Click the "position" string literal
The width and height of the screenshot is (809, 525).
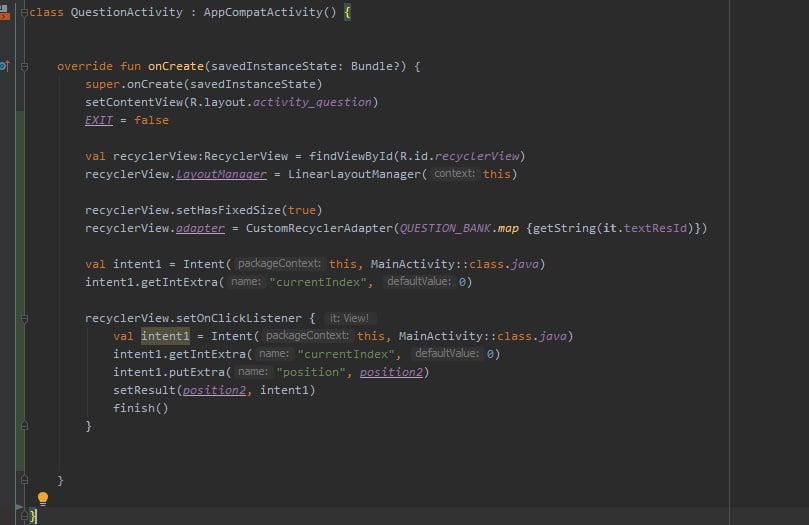(311, 372)
